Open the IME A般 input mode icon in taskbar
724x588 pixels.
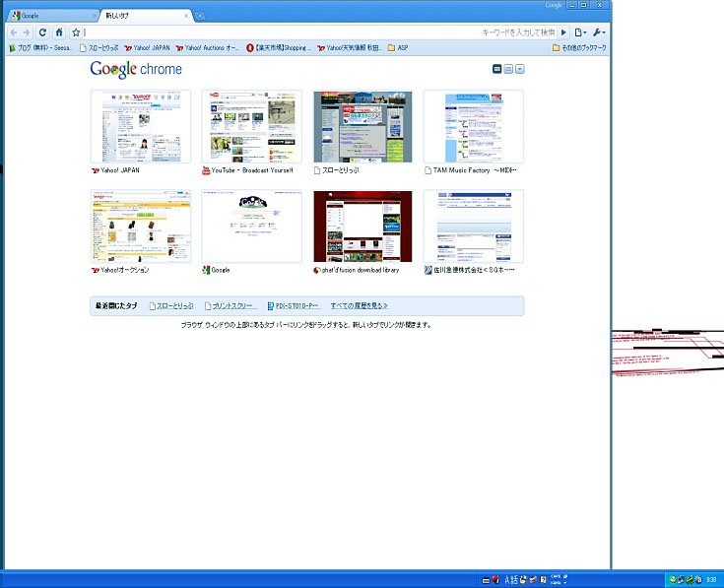(x=510, y=580)
